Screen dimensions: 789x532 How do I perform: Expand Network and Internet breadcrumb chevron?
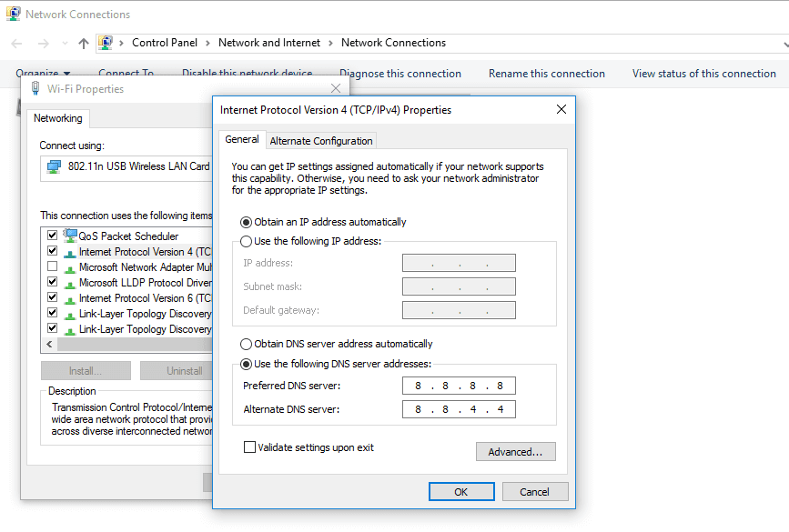pos(330,44)
